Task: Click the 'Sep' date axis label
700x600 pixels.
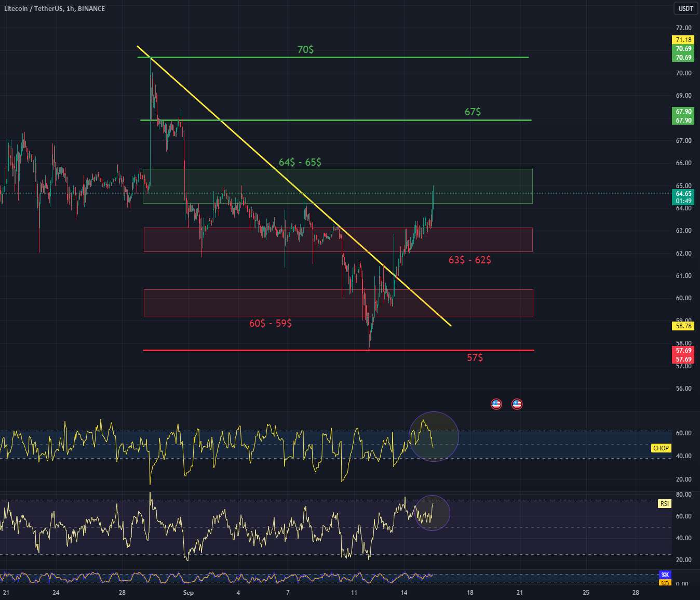Action: (x=188, y=593)
